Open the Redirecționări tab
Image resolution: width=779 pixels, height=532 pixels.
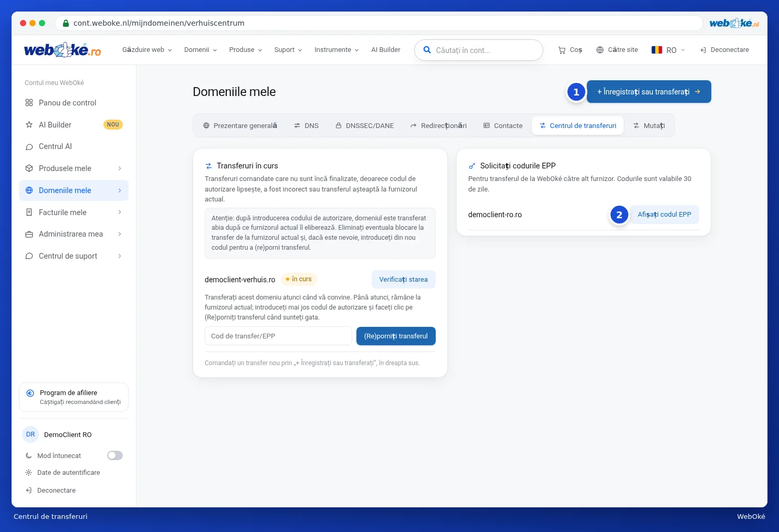pos(438,126)
